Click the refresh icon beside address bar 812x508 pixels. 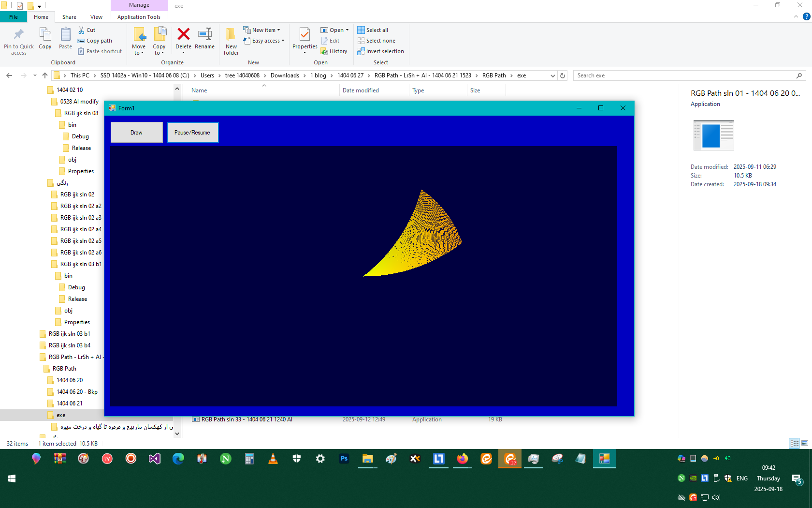click(x=562, y=75)
